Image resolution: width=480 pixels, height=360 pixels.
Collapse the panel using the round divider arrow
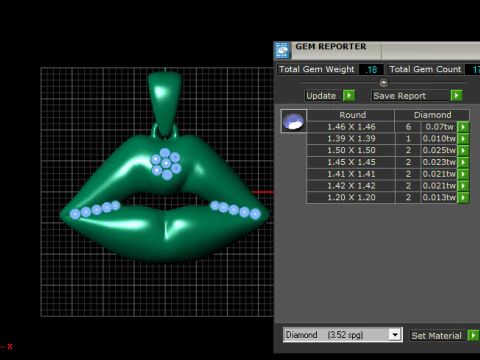[x=383, y=82]
